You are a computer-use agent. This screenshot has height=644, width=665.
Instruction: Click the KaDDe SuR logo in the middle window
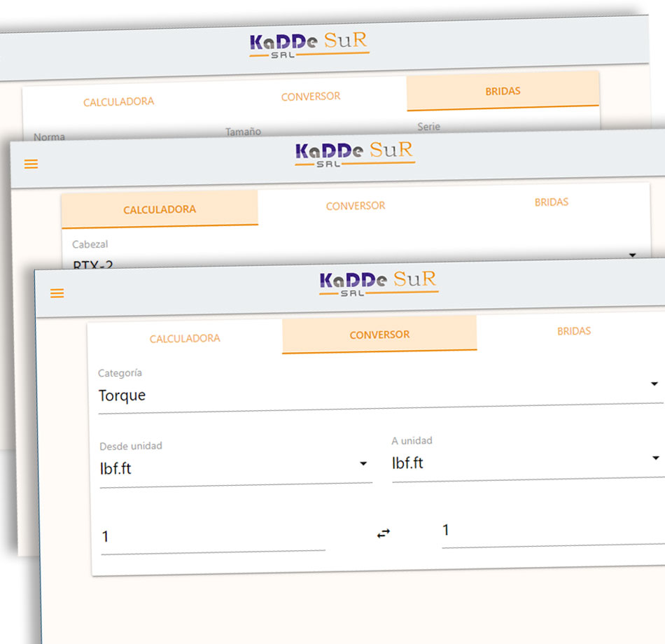(x=354, y=154)
